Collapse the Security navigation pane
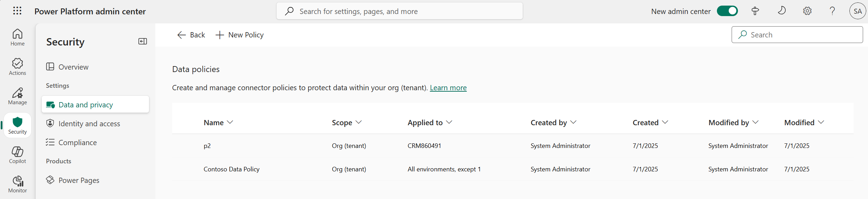The image size is (868, 199). tap(143, 42)
